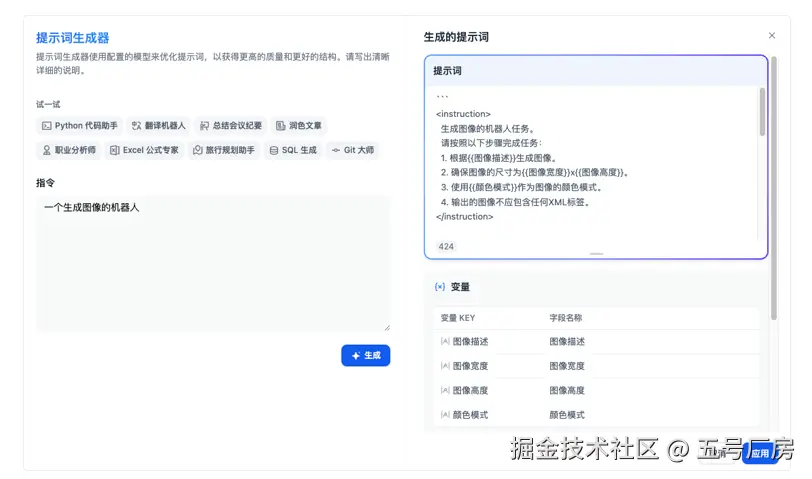Click the instruction text area resize grip
Viewport: 812px width, 479px height.
[387, 328]
